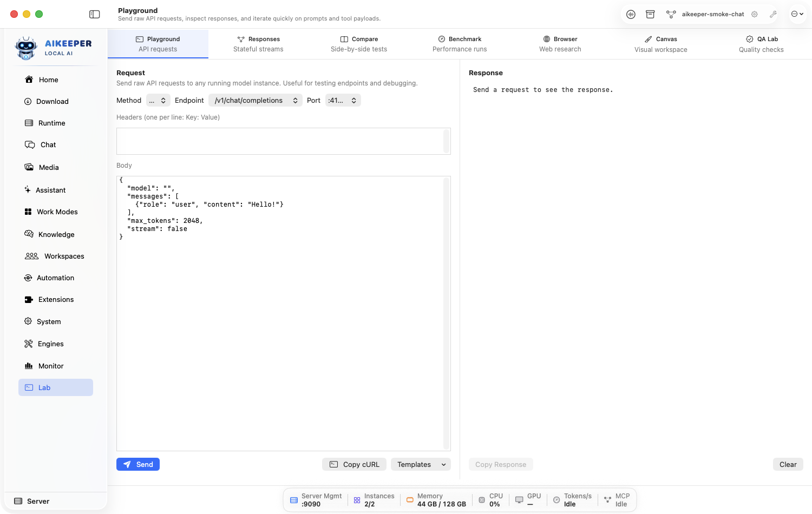The image size is (812, 514).
Task: Switch to QA Lab Quality checks tab
Action: (x=762, y=44)
